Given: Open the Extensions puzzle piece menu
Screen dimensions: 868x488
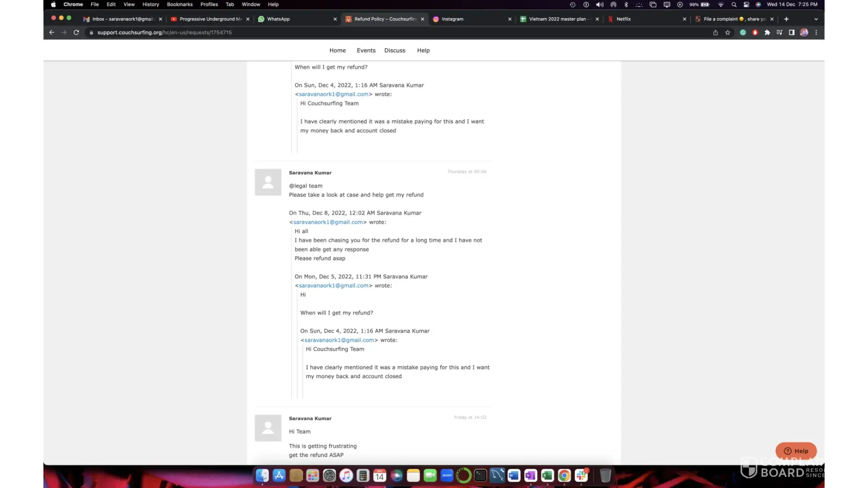Looking at the screenshot, I should (767, 33).
